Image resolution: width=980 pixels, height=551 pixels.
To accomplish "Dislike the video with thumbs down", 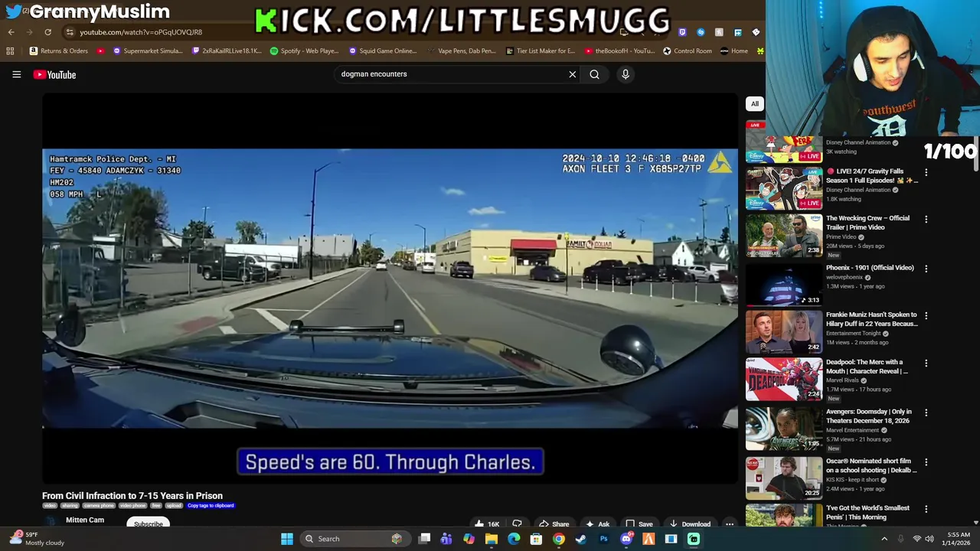I will coord(517,524).
